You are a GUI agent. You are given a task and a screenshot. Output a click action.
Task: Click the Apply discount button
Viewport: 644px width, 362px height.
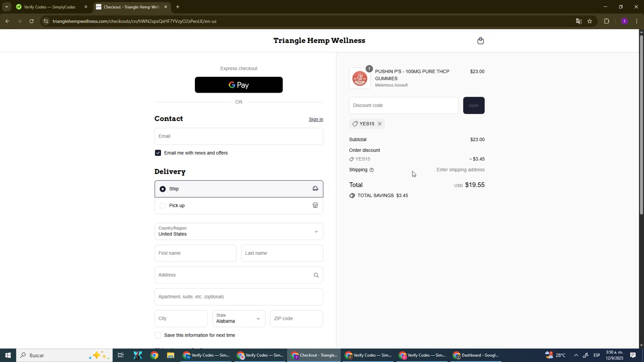click(474, 106)
